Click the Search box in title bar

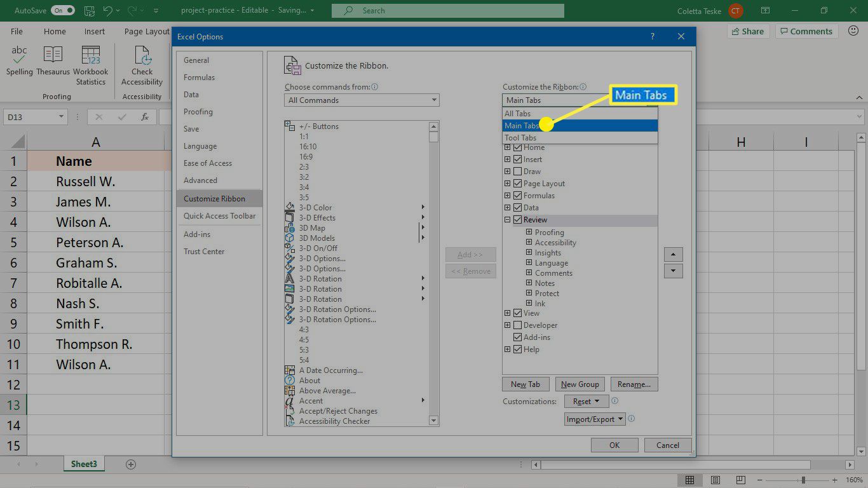coord(447,11)
